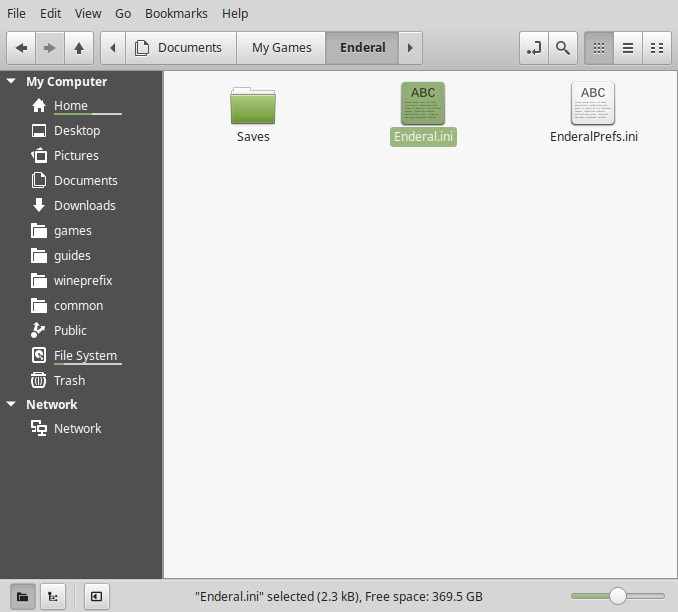
Task: Select the Saves folder icon
Action: coord(253,106)
